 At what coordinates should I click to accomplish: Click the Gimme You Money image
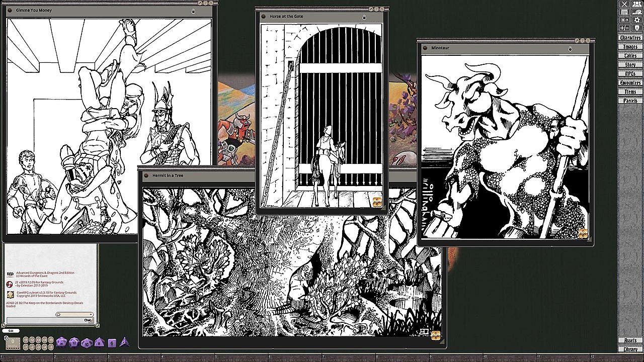coord(109,127)
